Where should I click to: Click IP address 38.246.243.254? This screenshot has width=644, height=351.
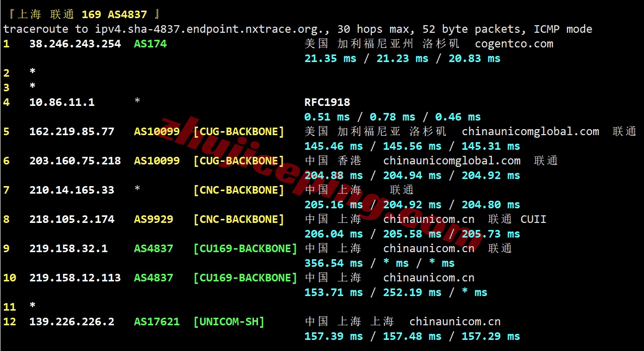(x=75, y=44)
